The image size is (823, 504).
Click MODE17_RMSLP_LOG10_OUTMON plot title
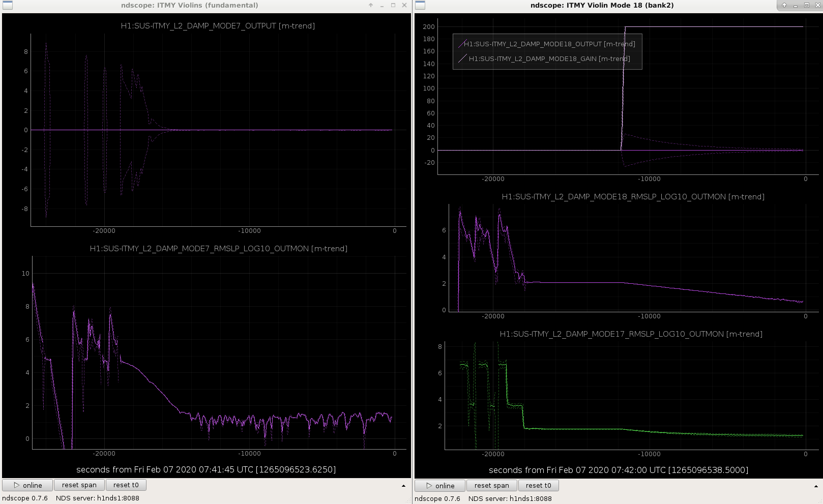click(x=631, y=334)
